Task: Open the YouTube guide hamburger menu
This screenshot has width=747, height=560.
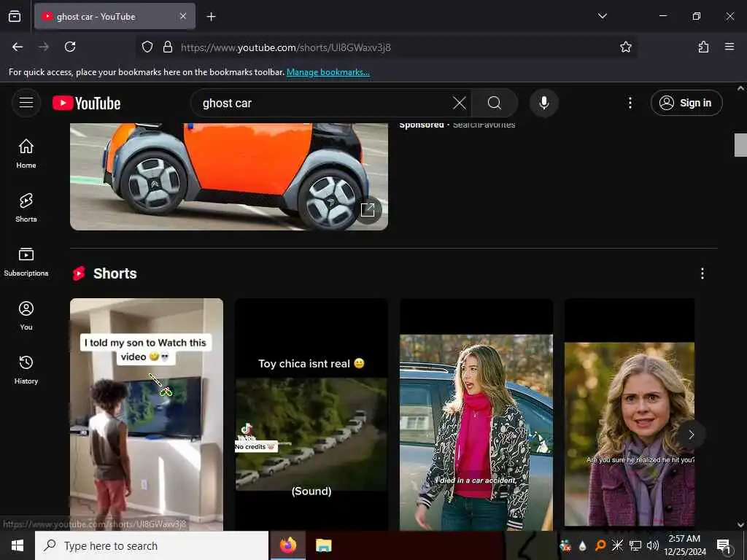Action: click(26, 102)
